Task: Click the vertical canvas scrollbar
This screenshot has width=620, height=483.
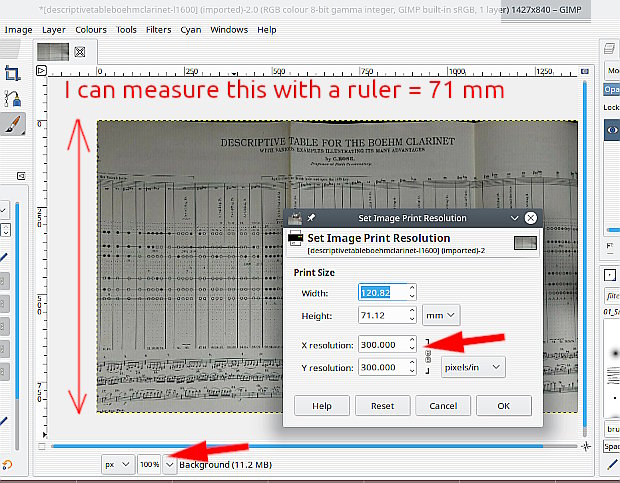Action: click(584, 258)
